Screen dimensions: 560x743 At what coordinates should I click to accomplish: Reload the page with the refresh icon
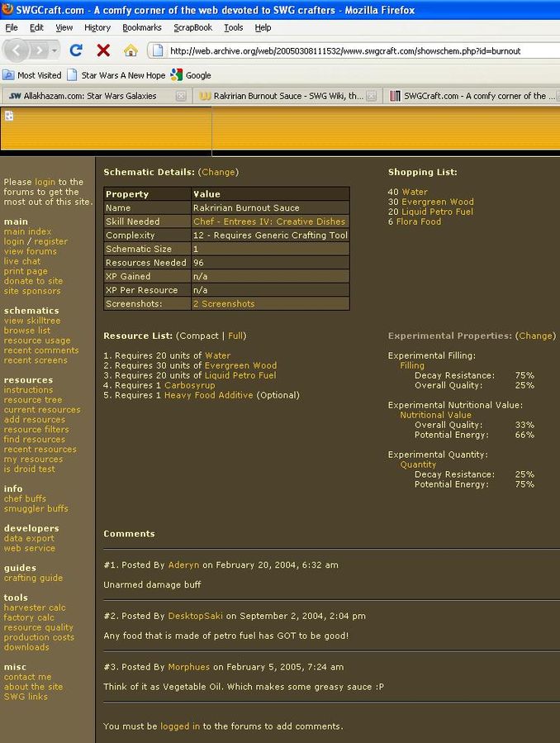76,50
